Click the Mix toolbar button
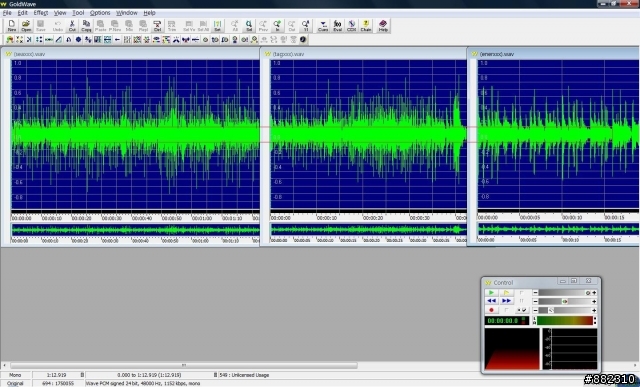This screenshot has height=387, width=640. 129,26
